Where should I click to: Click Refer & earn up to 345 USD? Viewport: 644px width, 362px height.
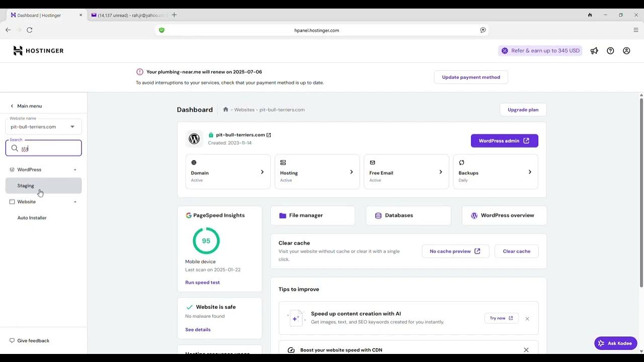[x=540, y=51]
